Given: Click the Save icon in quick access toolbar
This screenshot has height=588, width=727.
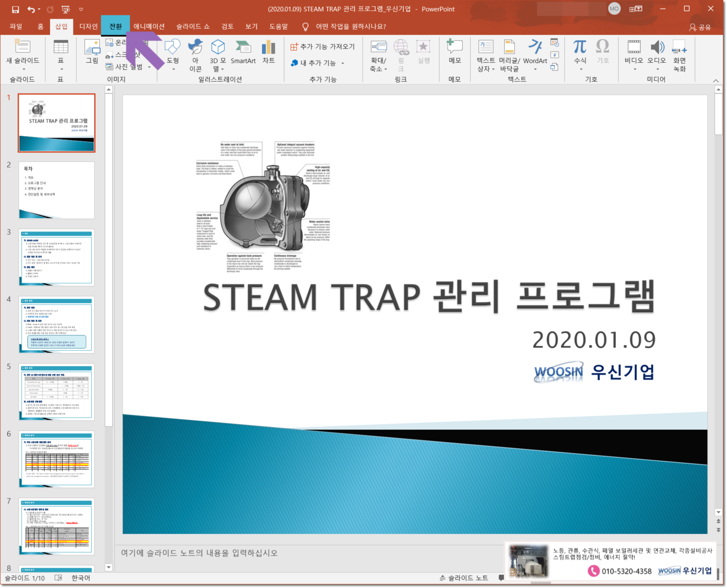Looking at the screenshot, I should coord(15,9).
